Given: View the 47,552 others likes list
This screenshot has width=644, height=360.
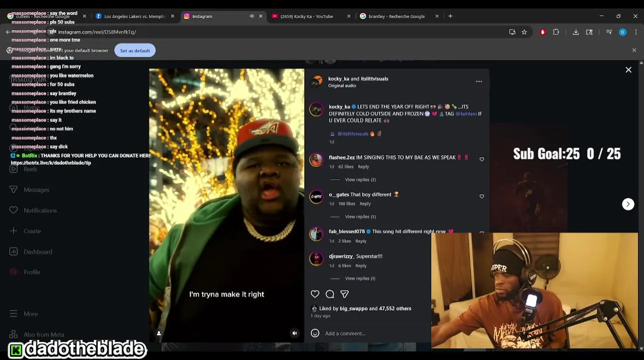Looking at the screenshot, I should [395, 308].
